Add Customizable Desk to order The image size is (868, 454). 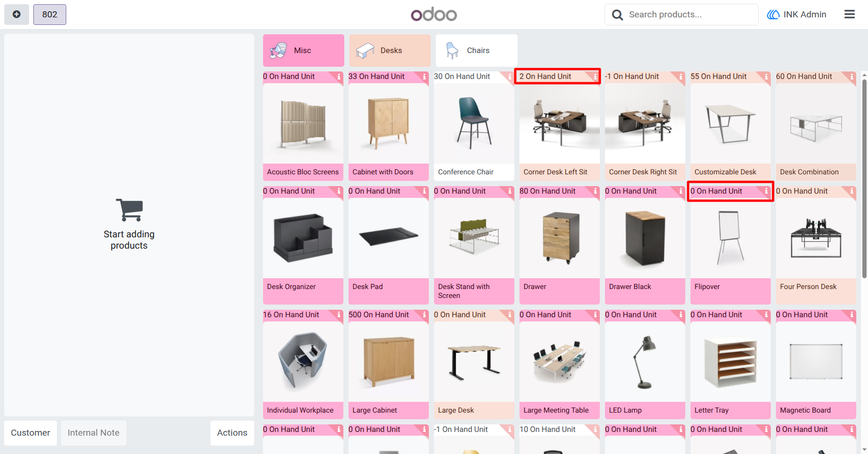click(x=730, y=126)
